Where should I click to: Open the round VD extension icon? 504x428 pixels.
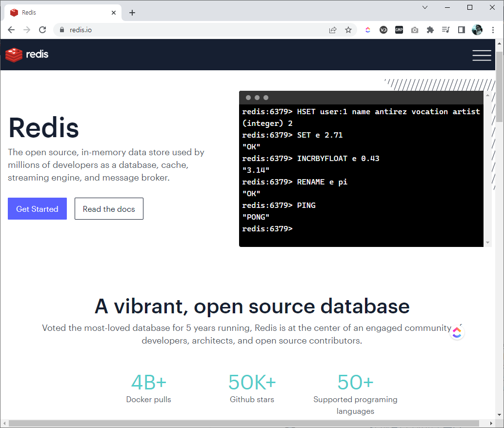[x=383, y=30]
